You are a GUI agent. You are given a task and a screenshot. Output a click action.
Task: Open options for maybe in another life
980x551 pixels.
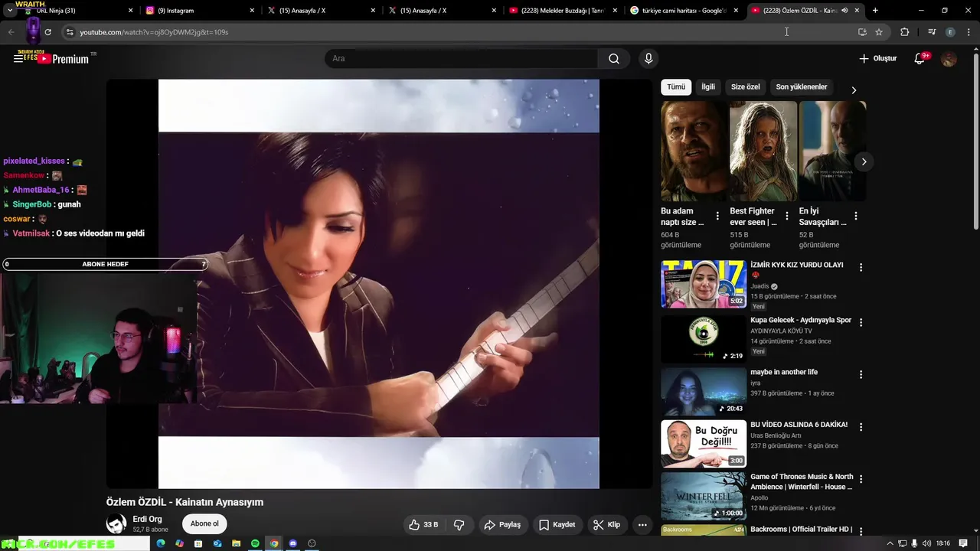click(861, 375)
